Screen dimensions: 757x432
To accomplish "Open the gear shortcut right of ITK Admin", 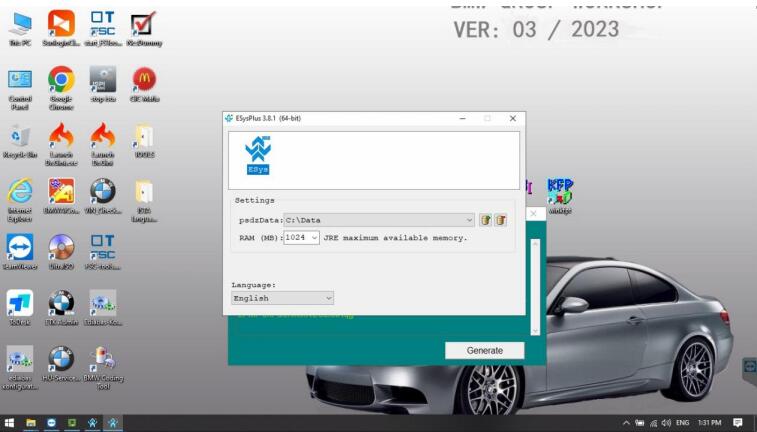I will click(x=103, y=307).
